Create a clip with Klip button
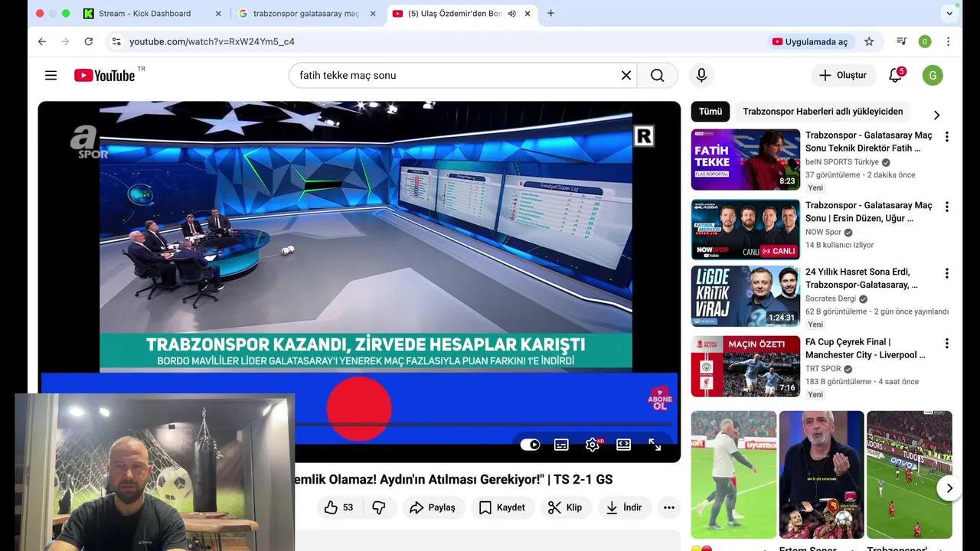 [565, 507]
